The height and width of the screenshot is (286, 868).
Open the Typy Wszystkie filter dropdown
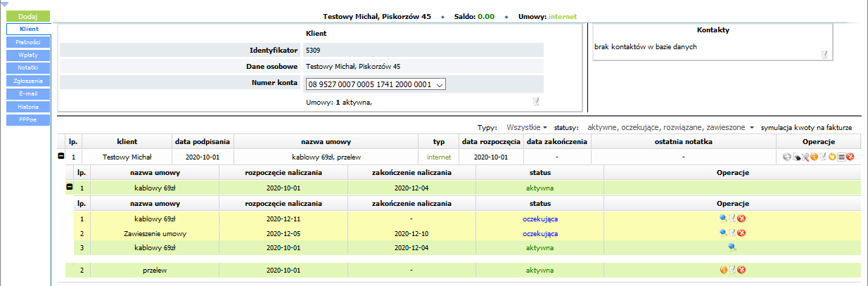(526, 128)
